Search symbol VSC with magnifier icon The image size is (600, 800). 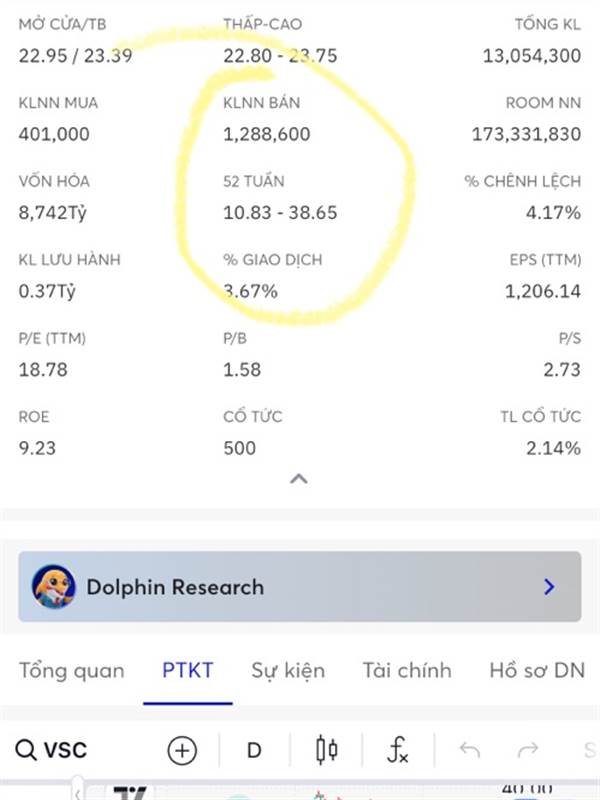pyautogui.click(x=26, y=750)
